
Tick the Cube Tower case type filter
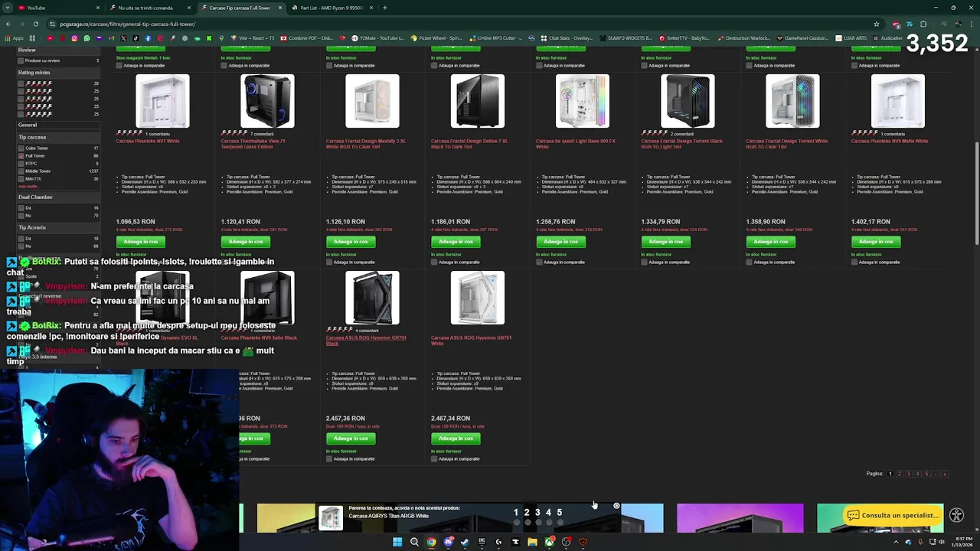[21, 148]
